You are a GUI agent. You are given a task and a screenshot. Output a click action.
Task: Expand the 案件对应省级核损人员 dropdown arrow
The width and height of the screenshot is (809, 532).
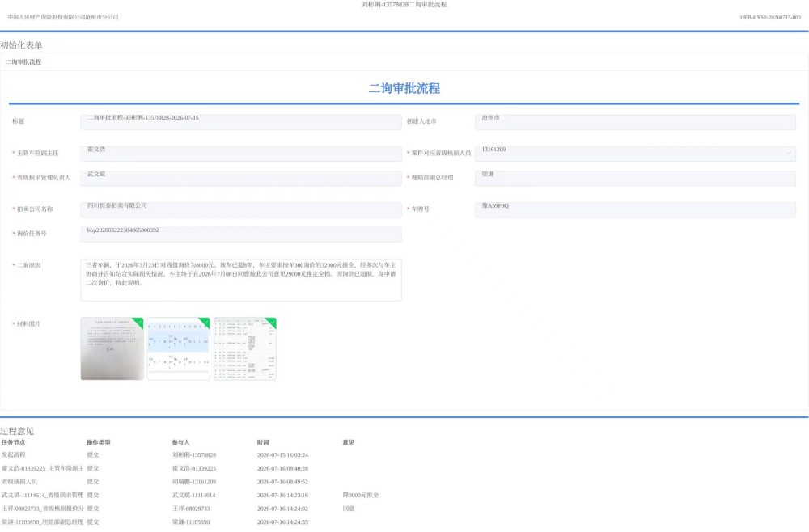(788, 153)
